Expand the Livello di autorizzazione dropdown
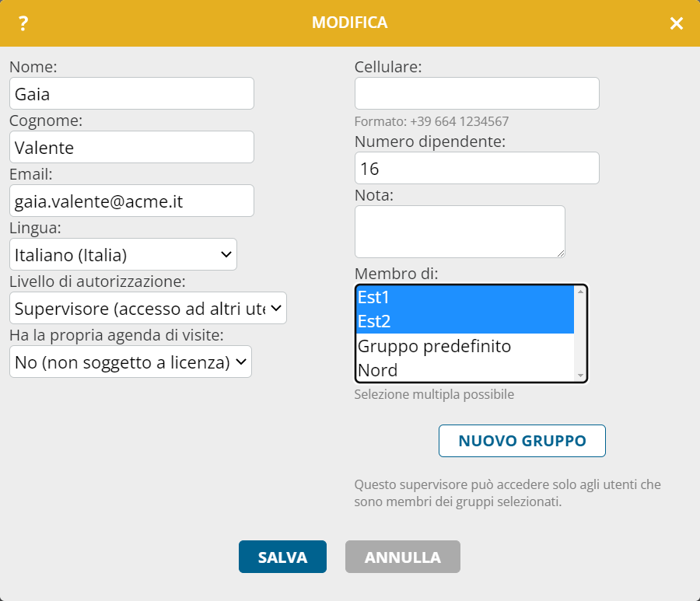This screenshot has width=700, height=601. (148, 308)
